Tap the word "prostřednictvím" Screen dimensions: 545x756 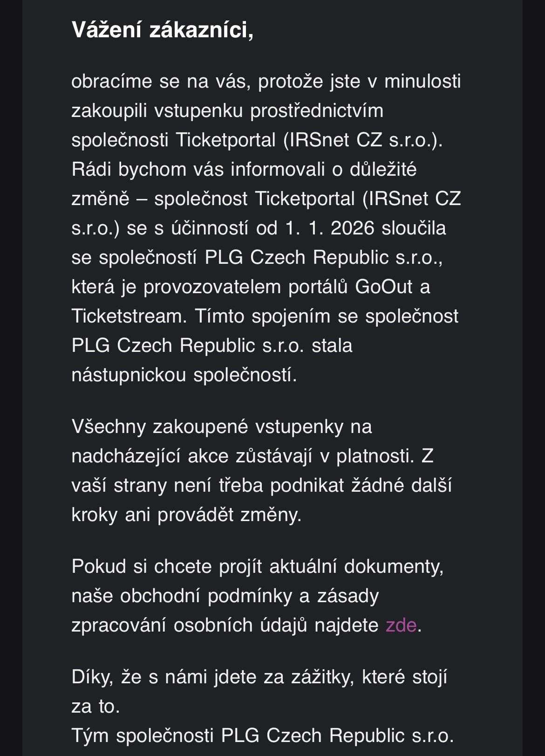pos(317,110)
